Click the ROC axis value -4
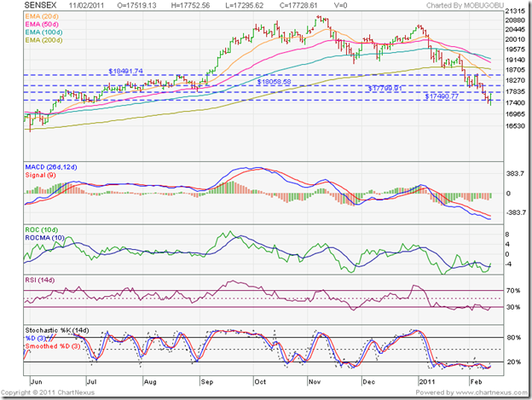 pos(508,264)
